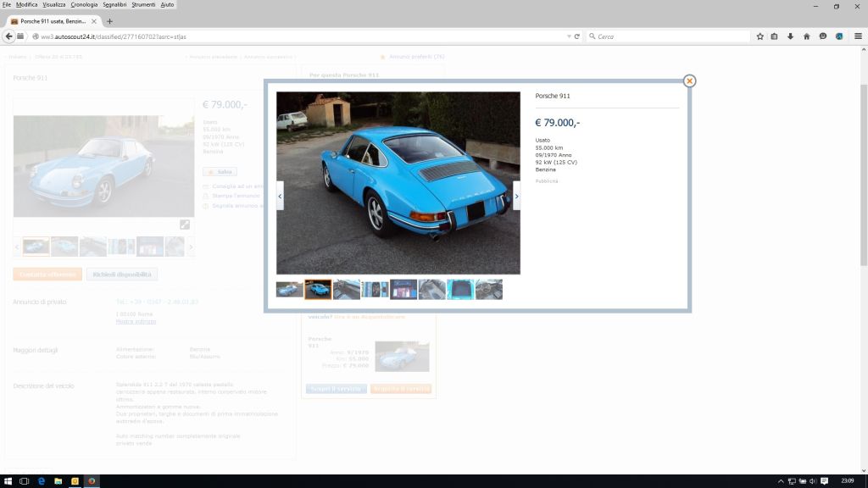The height and width of the screenshot is (488, 868).
Task: Open the Visualizza menu
Action: [54, 4]
